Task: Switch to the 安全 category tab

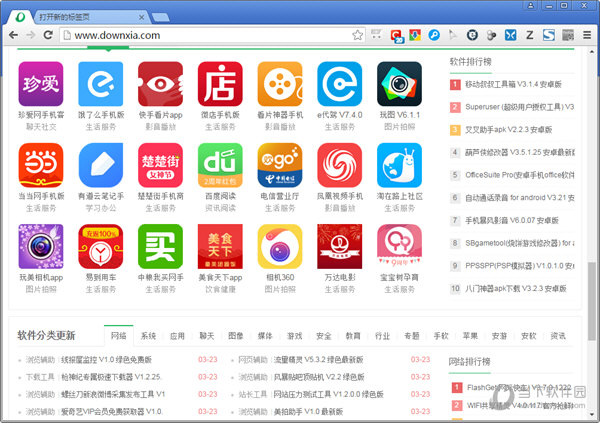Action: tap(324, 336)
